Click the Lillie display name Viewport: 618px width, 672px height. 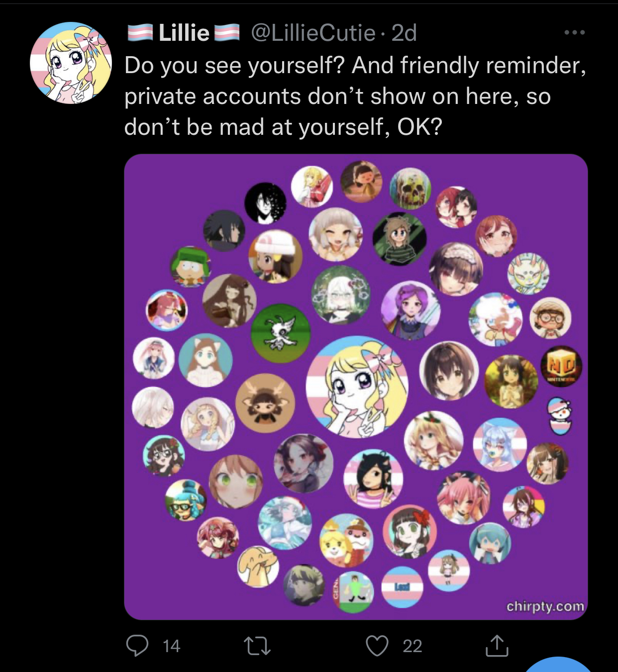click(x=184, y=33)
